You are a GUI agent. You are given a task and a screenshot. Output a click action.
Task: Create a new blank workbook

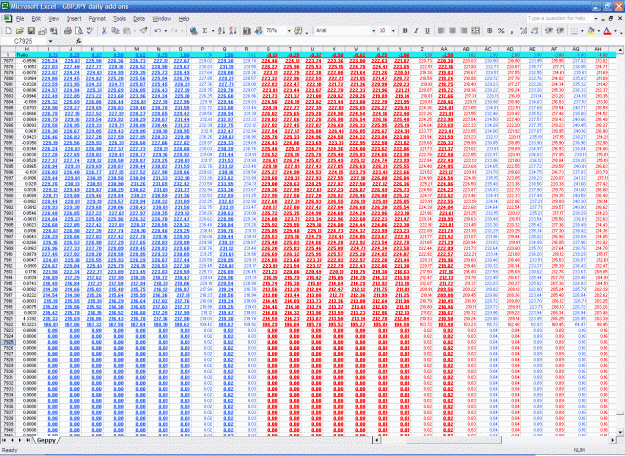8,31
